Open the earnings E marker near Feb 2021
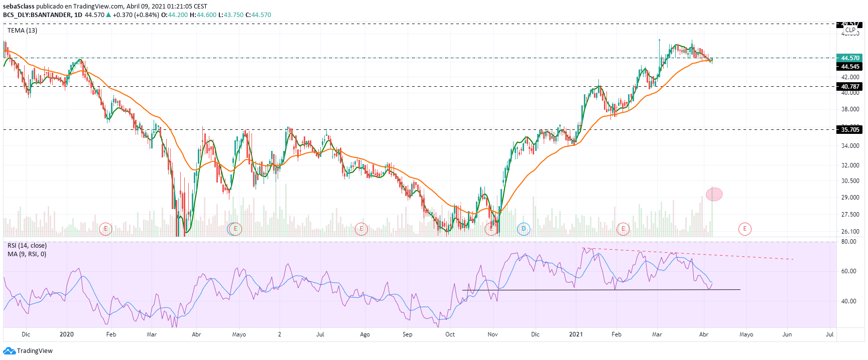 623,229
